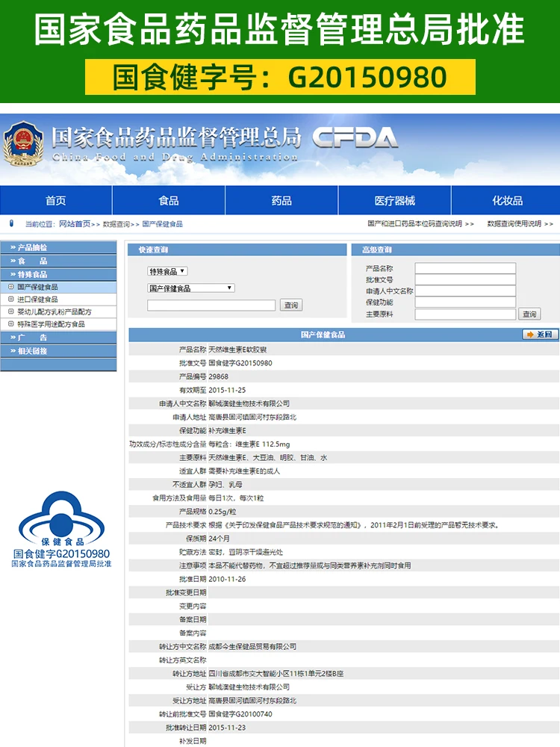Viewport: 560px width, 747px height.
Task: Click approval date 2010-11-26
Action: tap(227, 580)
